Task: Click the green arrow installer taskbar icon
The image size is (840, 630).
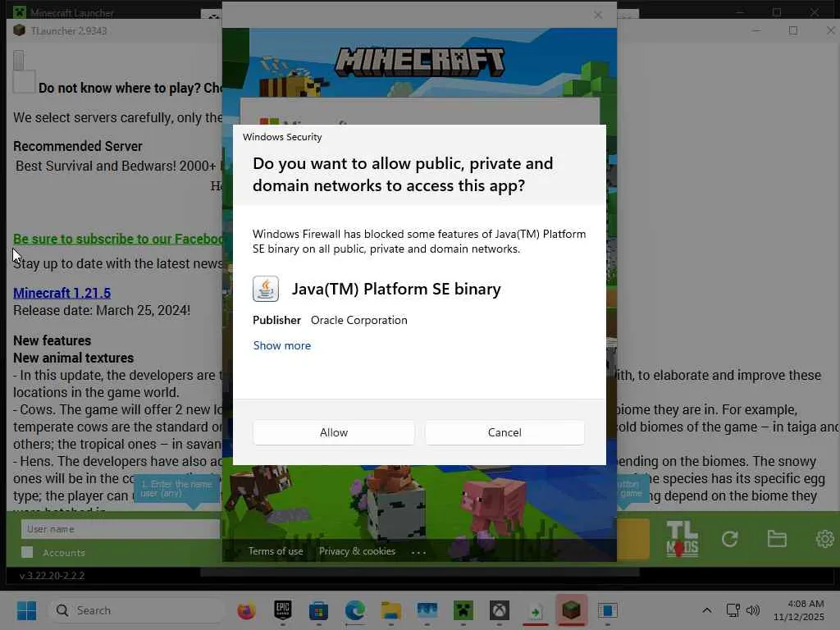Action: pos(535,611)
